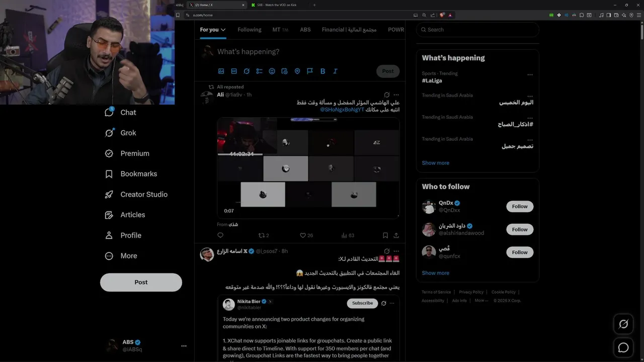Share Ali's video post
Screen dimensions: 644x362
click(396, 235)
